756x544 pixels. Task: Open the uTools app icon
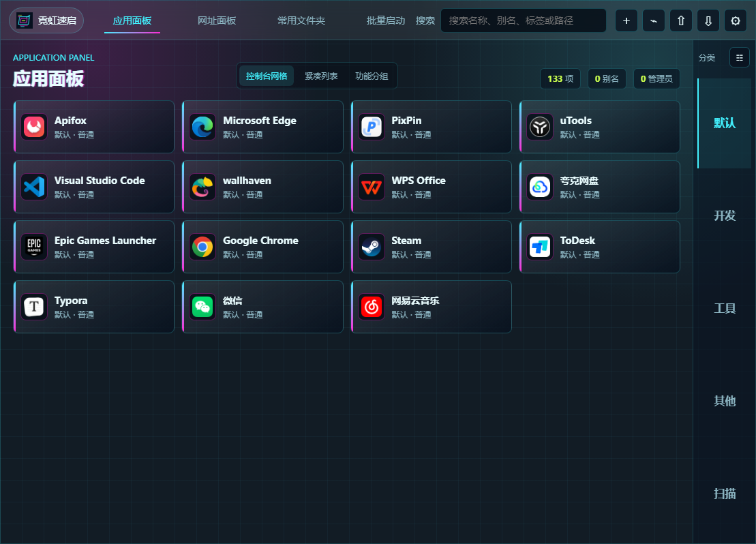pyautogui.click(x=539, y=127)
